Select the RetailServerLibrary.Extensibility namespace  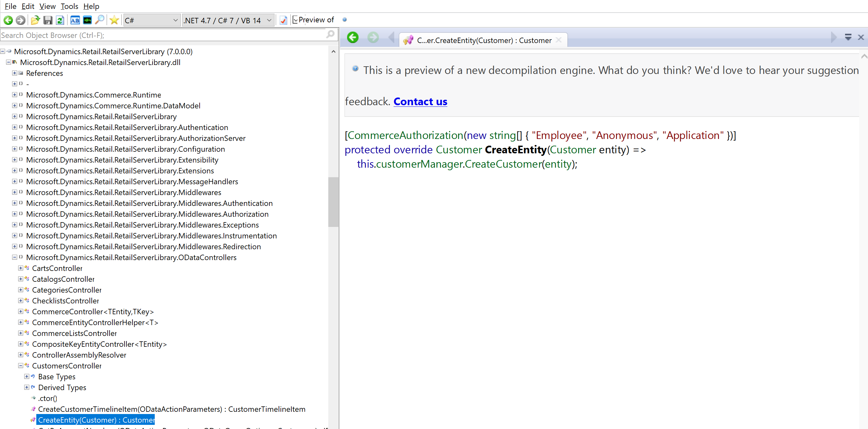point(122,160)
